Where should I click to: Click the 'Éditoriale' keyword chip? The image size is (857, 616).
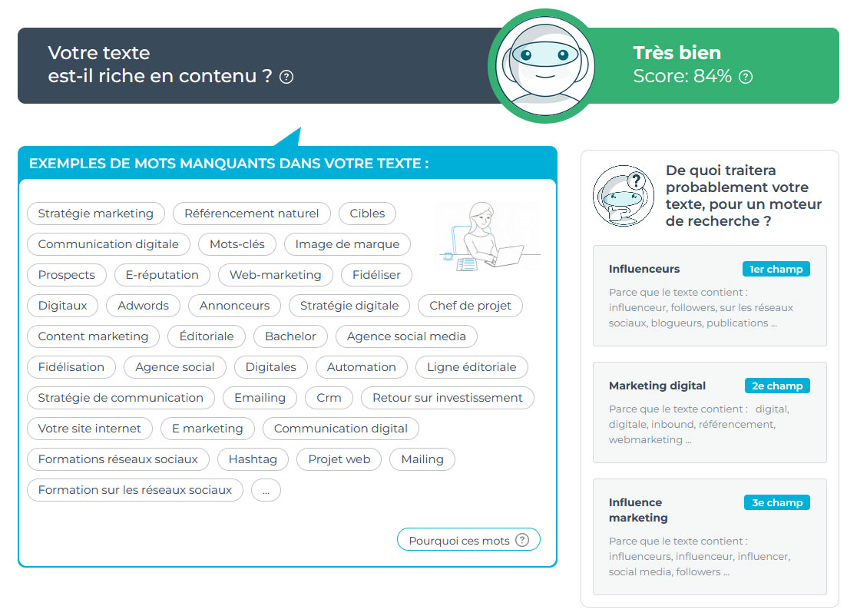[207, 336]
